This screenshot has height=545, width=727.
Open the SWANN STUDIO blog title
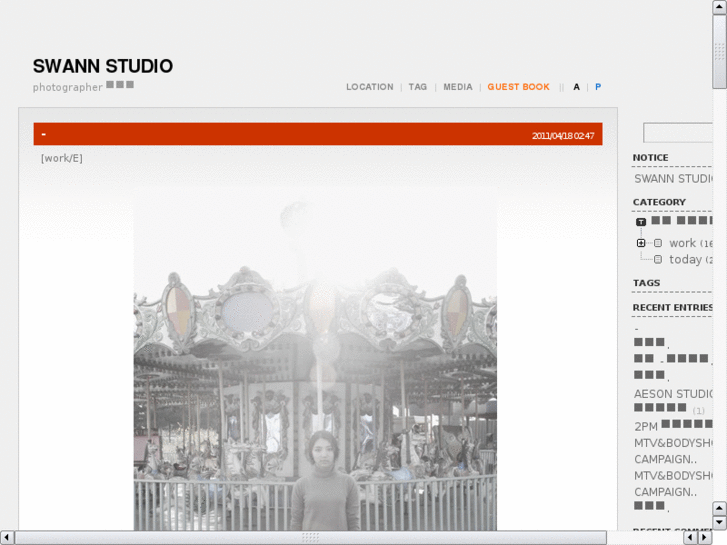pos(102,66)
